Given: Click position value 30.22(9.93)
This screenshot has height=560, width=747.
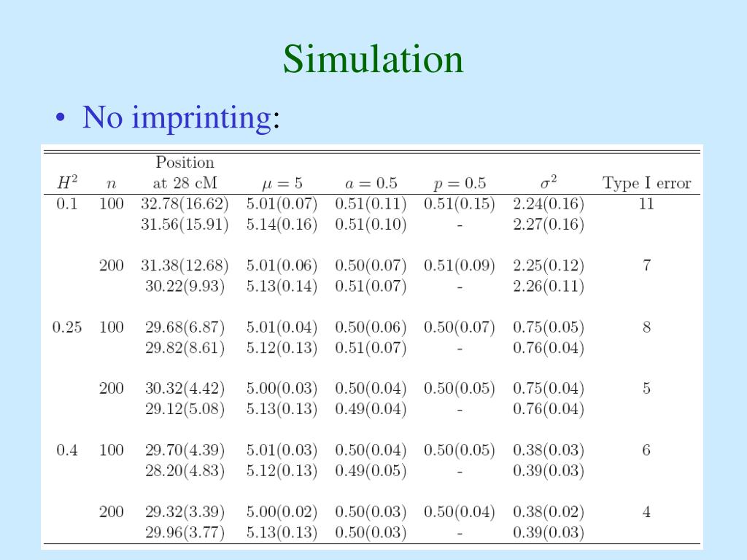Looking at the screenshot, I should point(185,287).
